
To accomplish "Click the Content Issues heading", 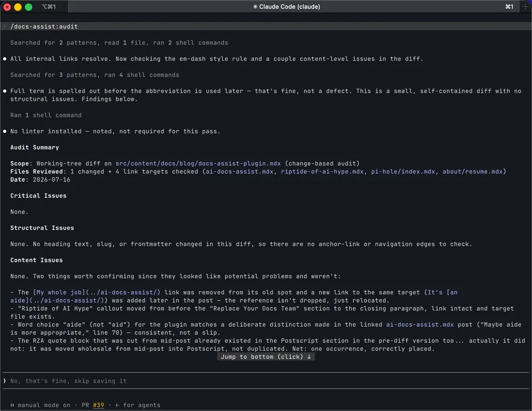I will 37,260.
